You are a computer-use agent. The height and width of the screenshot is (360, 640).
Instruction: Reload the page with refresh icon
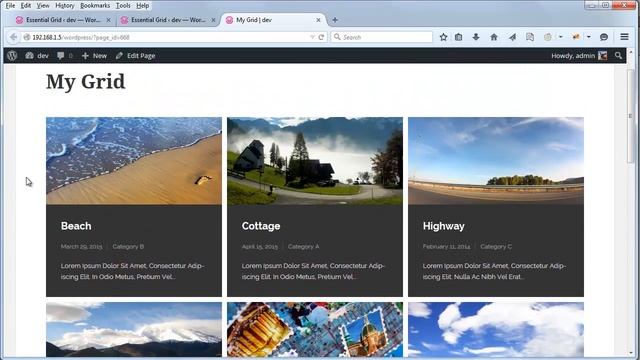[321, 37]
